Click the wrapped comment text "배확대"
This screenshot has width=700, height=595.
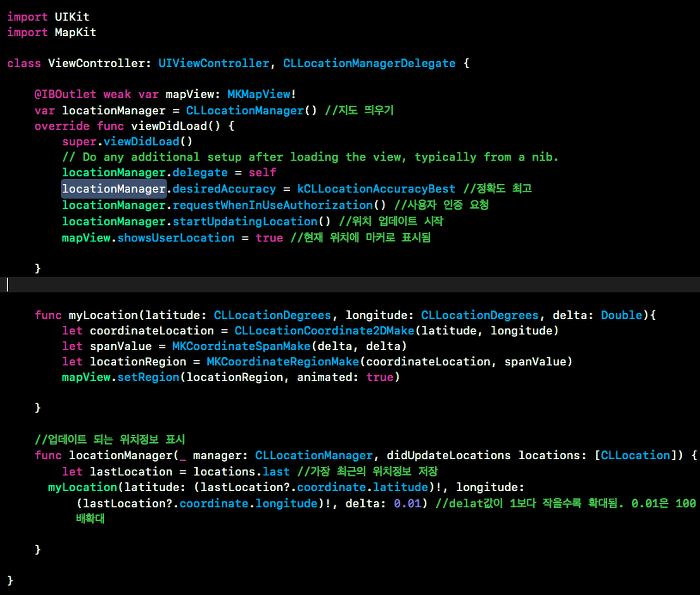pos(90,519)
